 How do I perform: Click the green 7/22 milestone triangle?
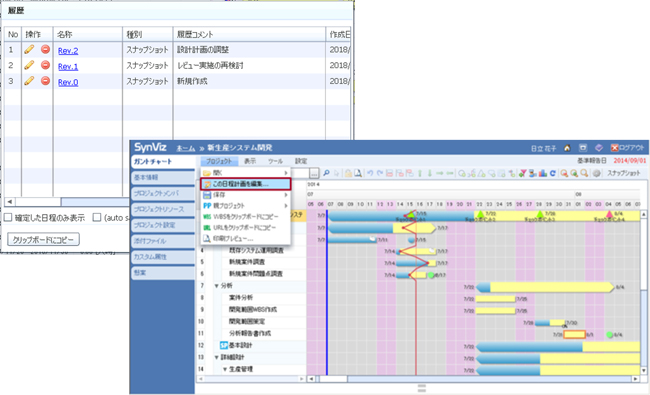480,214
